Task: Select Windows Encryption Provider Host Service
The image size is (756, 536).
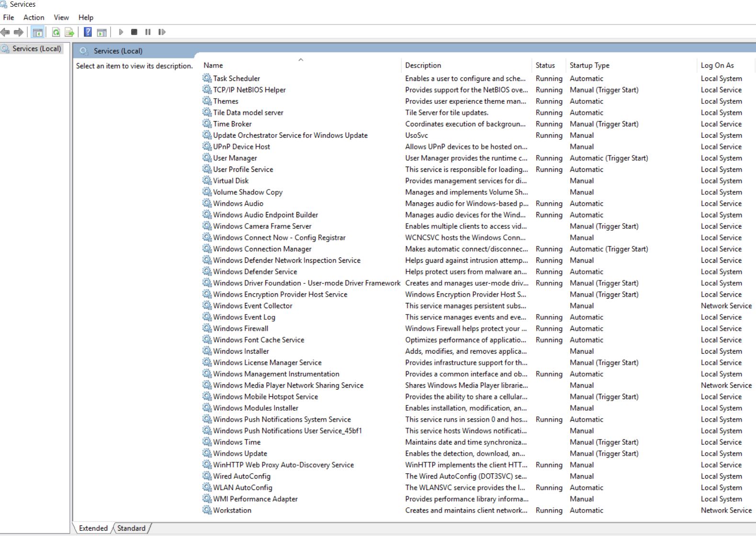Action: pos(280,294)
